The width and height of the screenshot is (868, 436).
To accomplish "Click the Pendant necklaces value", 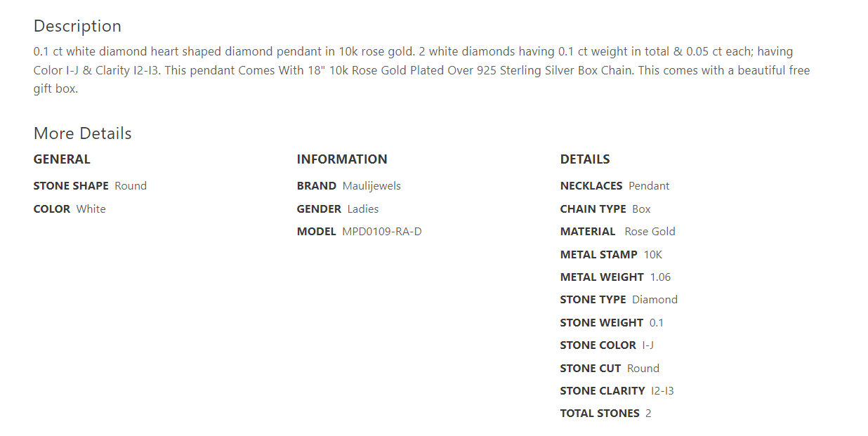I will click(649, 186).
